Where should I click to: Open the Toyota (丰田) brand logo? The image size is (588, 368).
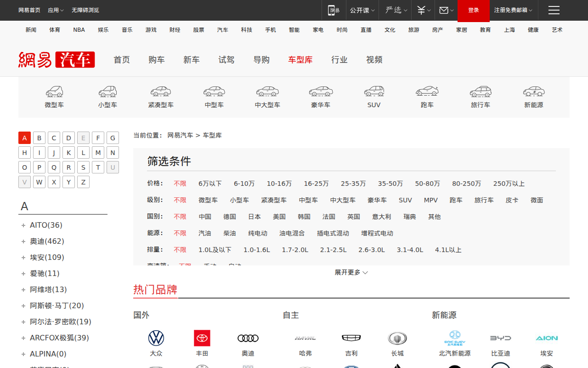pyautogui.click(x=202, y=338)
